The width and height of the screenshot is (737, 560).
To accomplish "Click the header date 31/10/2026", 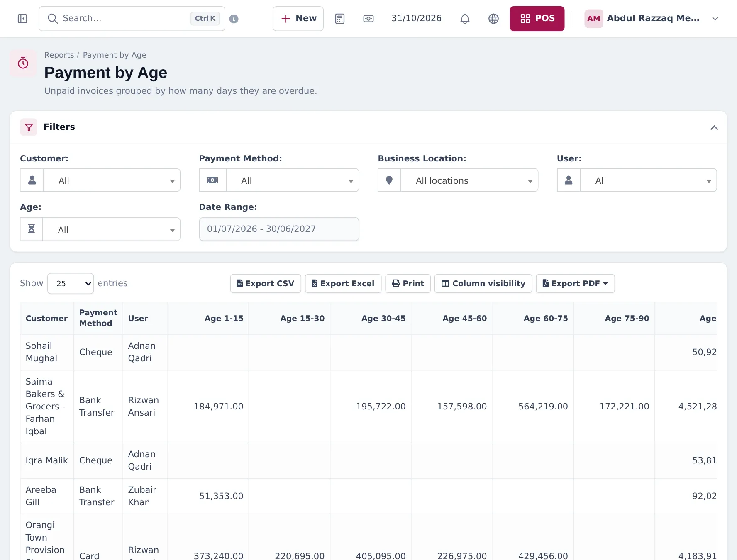I will point(417,18).
